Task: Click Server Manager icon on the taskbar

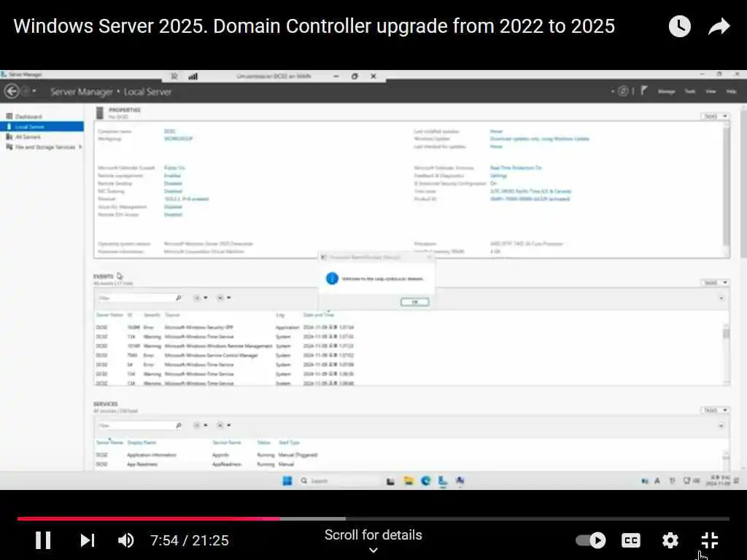Action: click(x=443, y=481)
